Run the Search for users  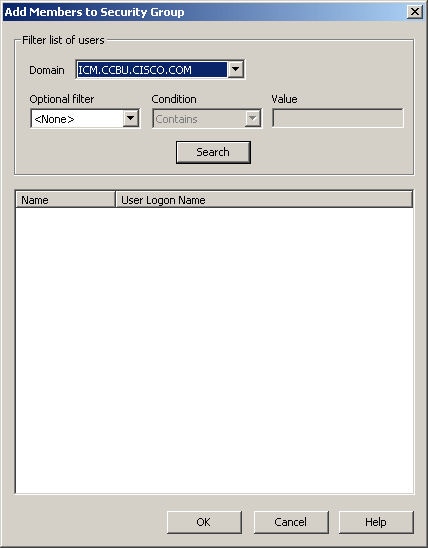(x=213, y=152)
